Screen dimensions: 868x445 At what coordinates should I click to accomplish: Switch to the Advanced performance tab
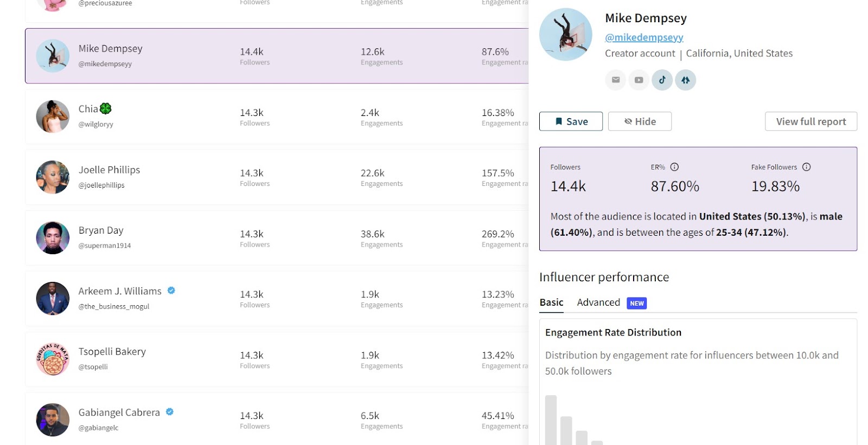pos(598,302)
